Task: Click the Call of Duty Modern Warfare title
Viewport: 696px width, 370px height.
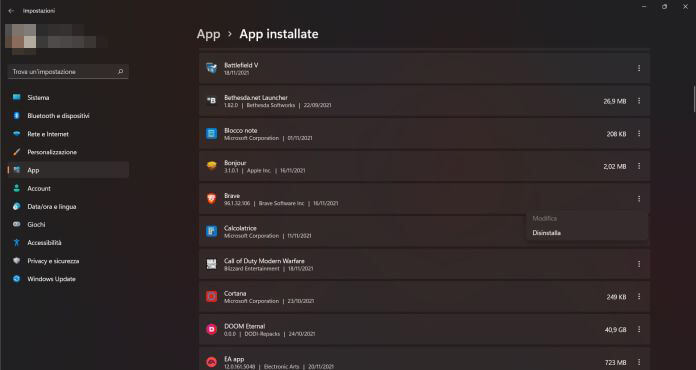Action: tap(264, 261)
